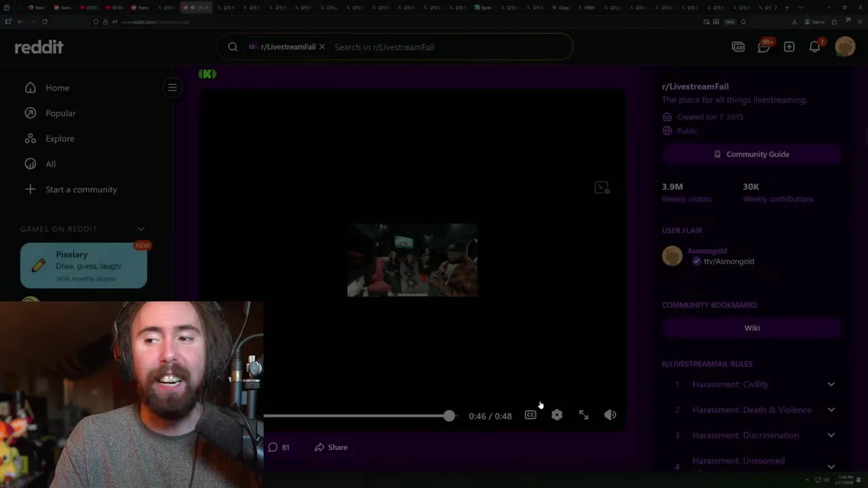Collapse the Games on Reddit section
The width and height of the screenshot is (868, 488).
[x=141, y=229]
